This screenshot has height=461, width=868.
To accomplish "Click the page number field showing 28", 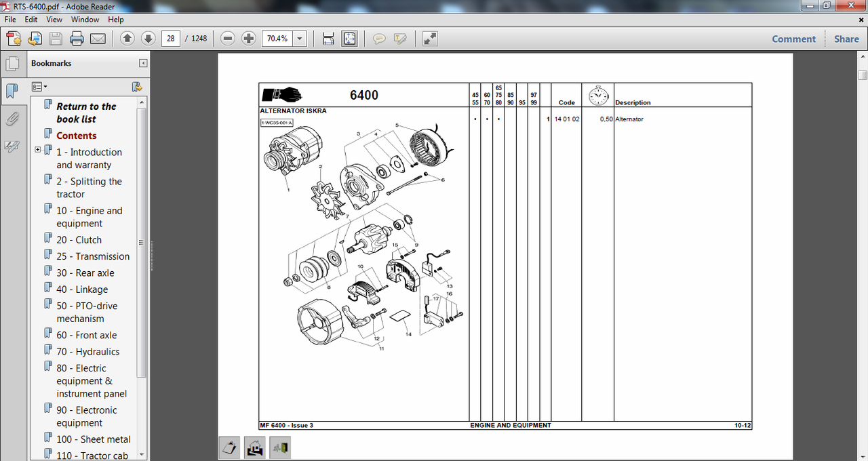I will (x=171, y=39).
